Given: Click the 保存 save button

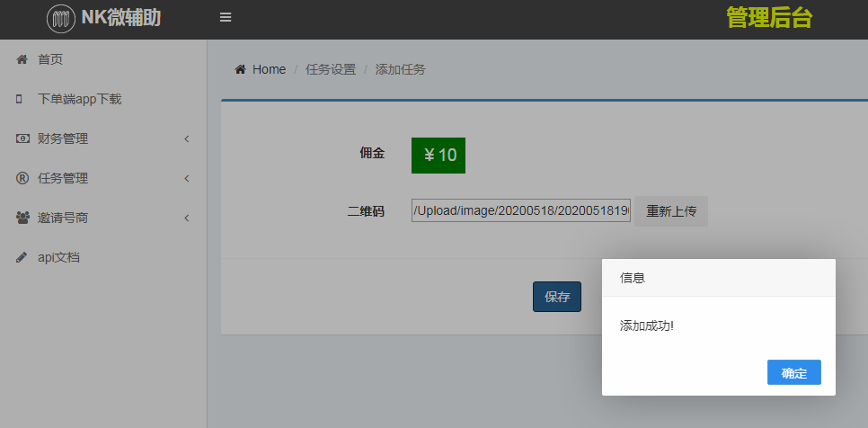Looking at the screenshot, I should click(x=557, y=297).
